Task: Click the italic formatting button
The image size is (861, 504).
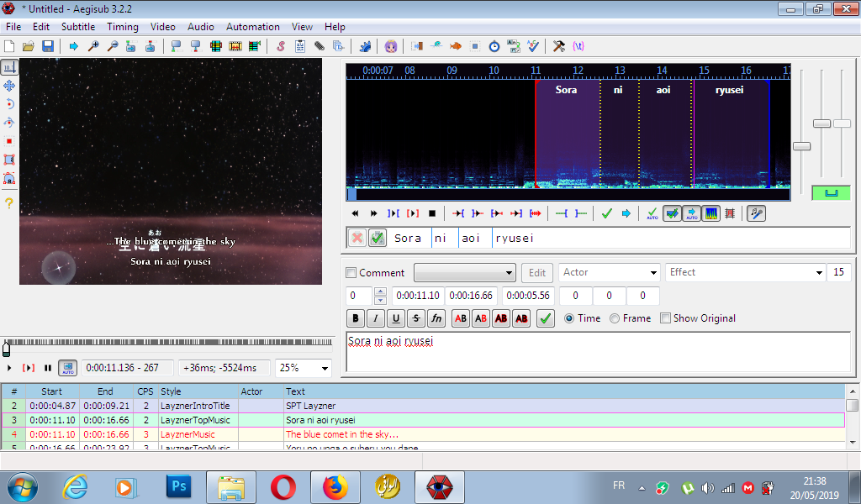Action: click(x=375, y=318)
